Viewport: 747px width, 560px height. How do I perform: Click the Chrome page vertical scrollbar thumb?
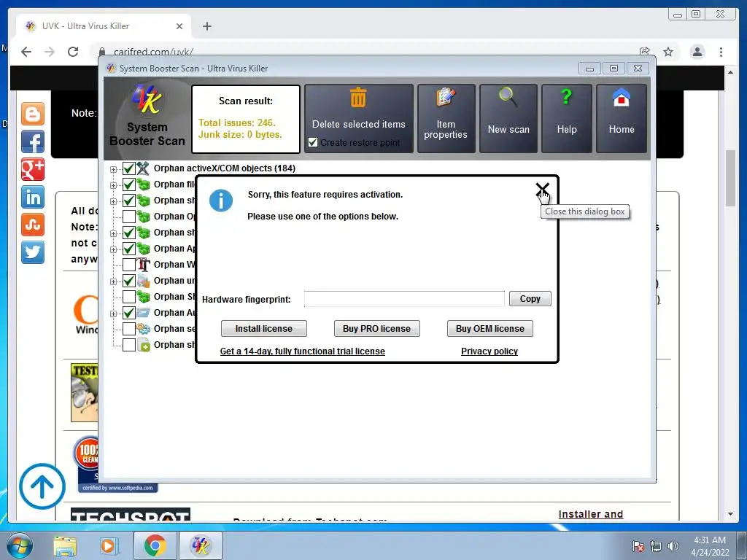pos(730,178)
